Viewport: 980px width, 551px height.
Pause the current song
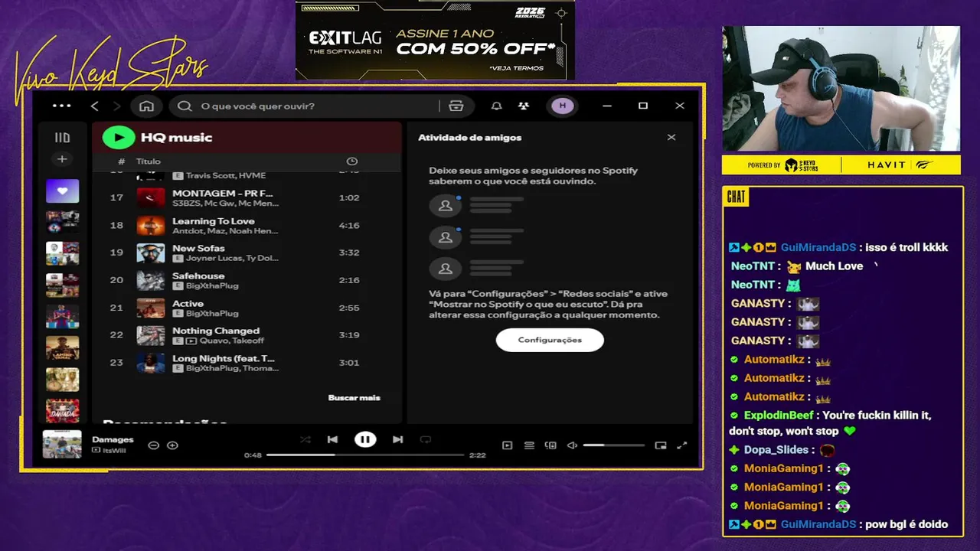(x=365, y=439)
